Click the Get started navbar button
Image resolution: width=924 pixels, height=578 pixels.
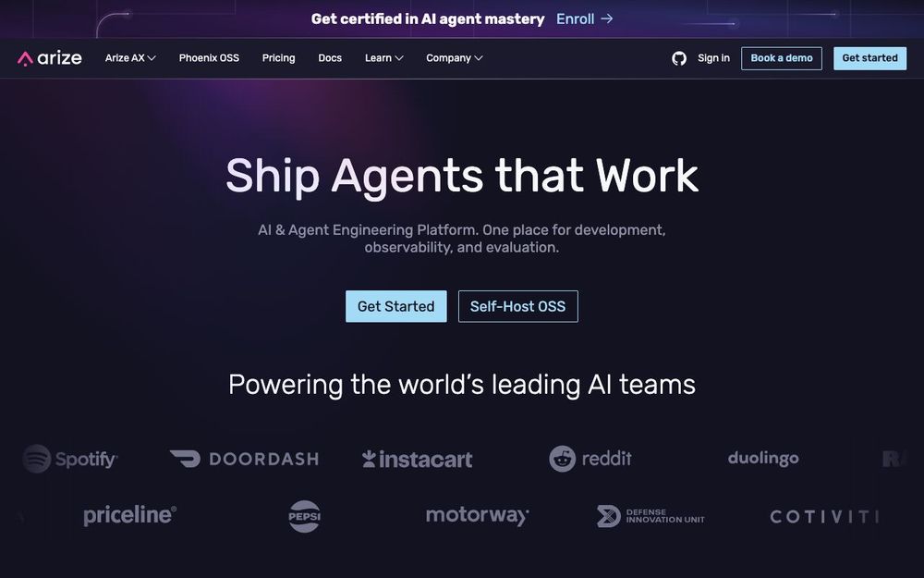(x=869, y=58)
